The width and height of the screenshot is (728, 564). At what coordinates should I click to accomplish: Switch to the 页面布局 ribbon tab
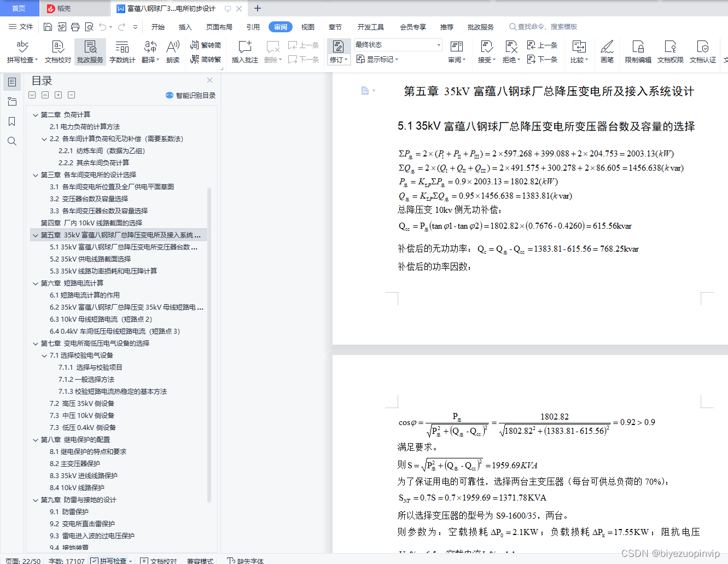pos(219,26)
